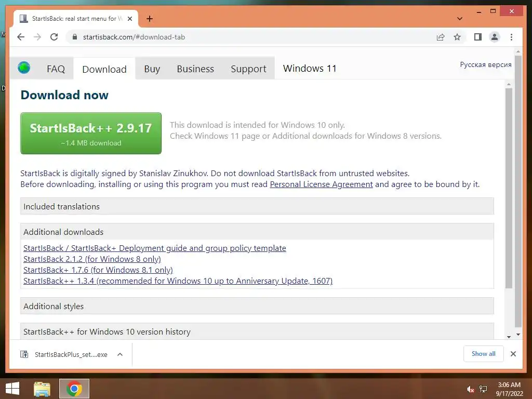Click the inner scrollbar down arrow
This screenshot has height=399, width=532.
pos(509,337)
